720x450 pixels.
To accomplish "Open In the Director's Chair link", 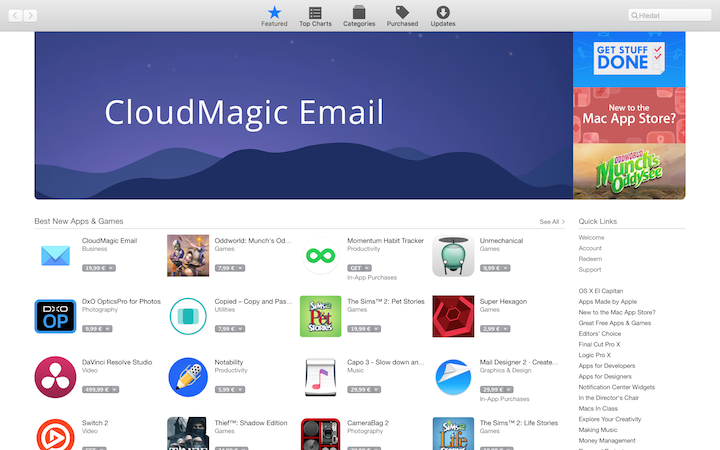I will 608,398.
